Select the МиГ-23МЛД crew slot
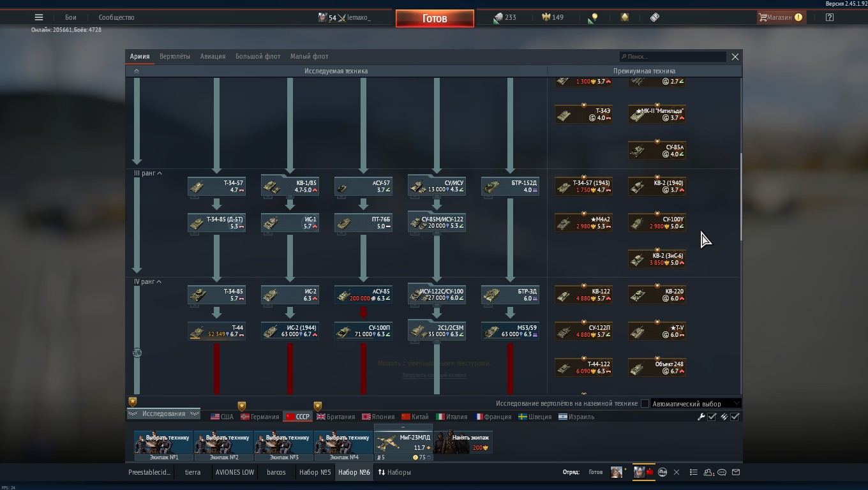 point(403,442)
